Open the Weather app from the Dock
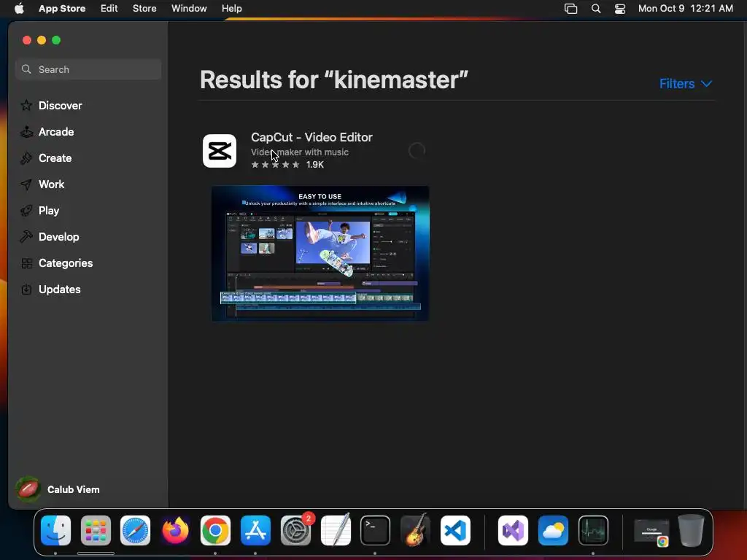 tap(553, 530)
